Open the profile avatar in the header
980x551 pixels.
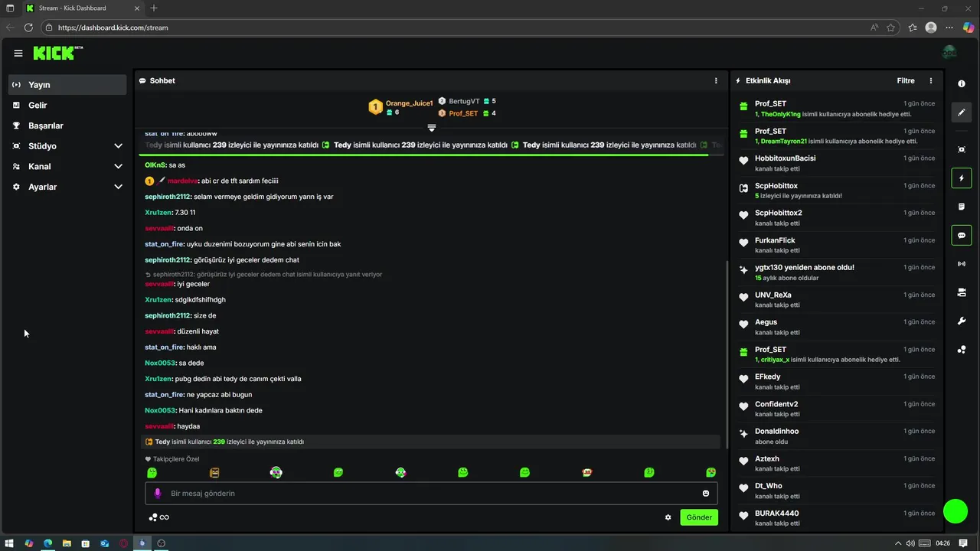coord(949,52)
